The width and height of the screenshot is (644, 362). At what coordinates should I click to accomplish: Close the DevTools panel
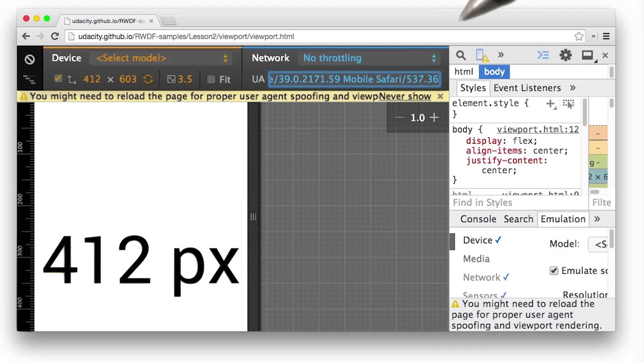(x=605, y=55)
